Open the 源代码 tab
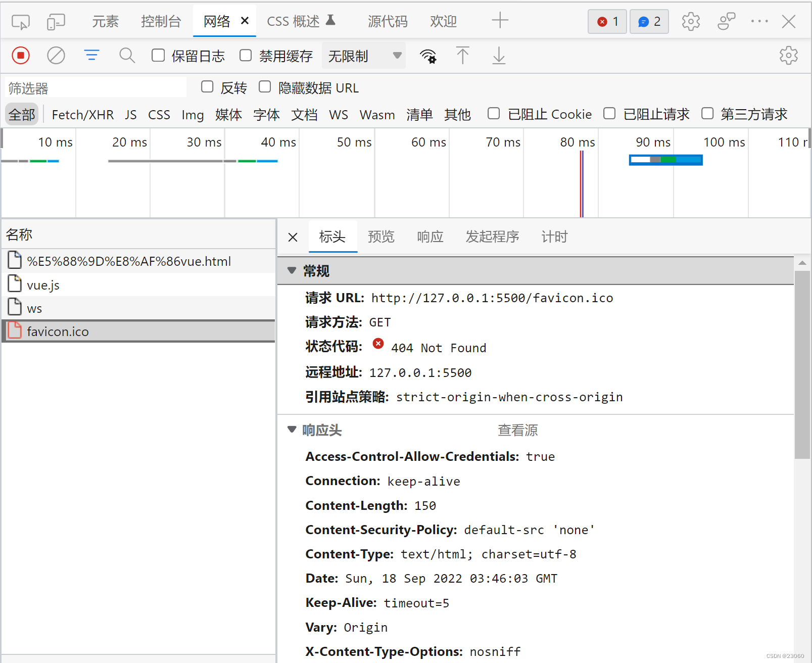Screen dimensions: 812x663 [388, 21]
